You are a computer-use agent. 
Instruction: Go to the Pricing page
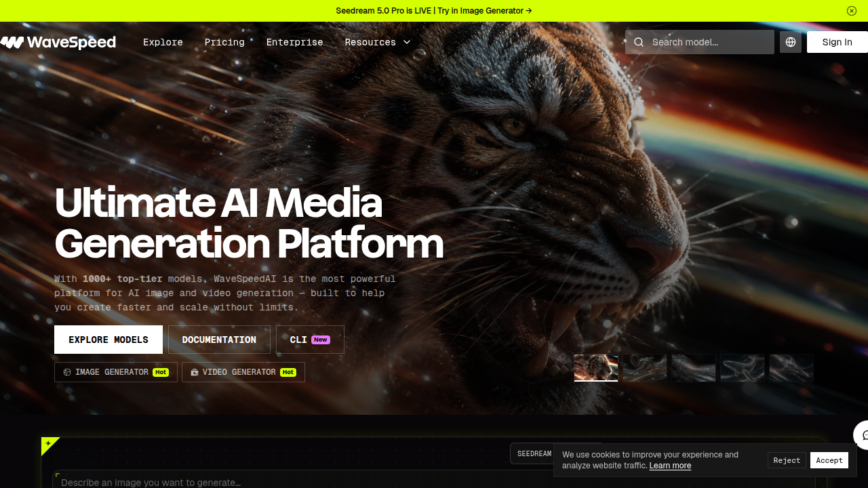pyautogui.click(x=224, y=42)
